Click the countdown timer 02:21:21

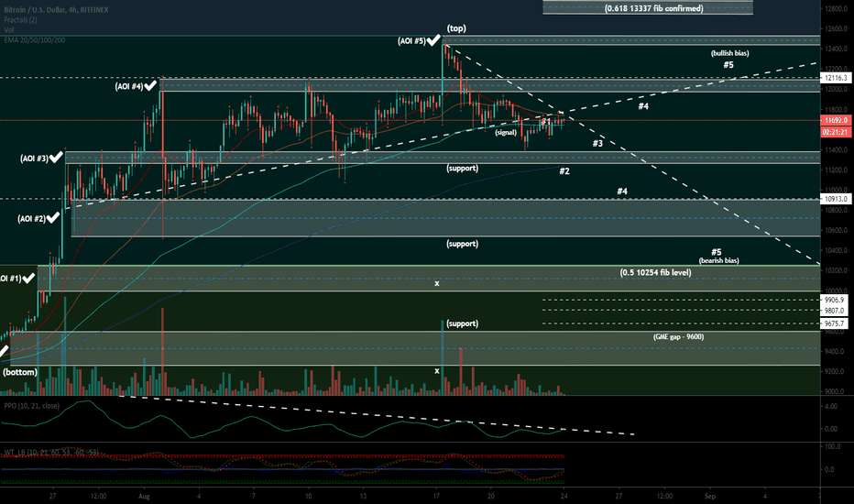(836, 132)
